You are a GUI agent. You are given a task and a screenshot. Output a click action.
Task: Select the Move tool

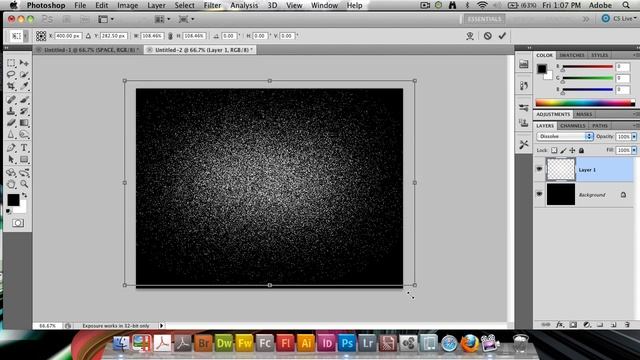pos(24,63)
